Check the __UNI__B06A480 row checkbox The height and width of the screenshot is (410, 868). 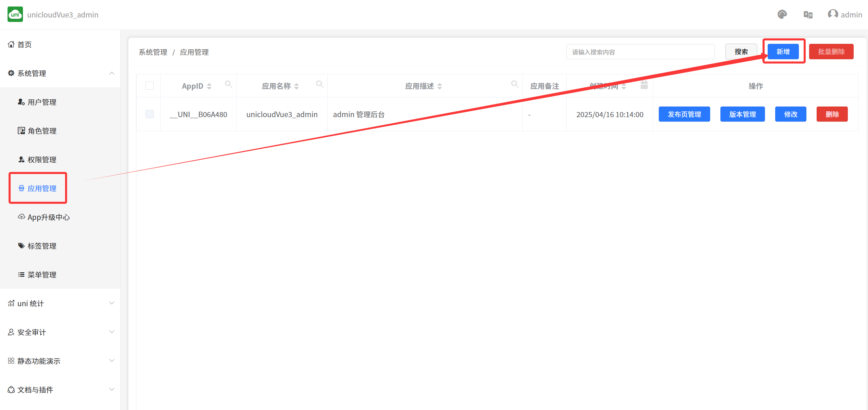coord(150,114)
